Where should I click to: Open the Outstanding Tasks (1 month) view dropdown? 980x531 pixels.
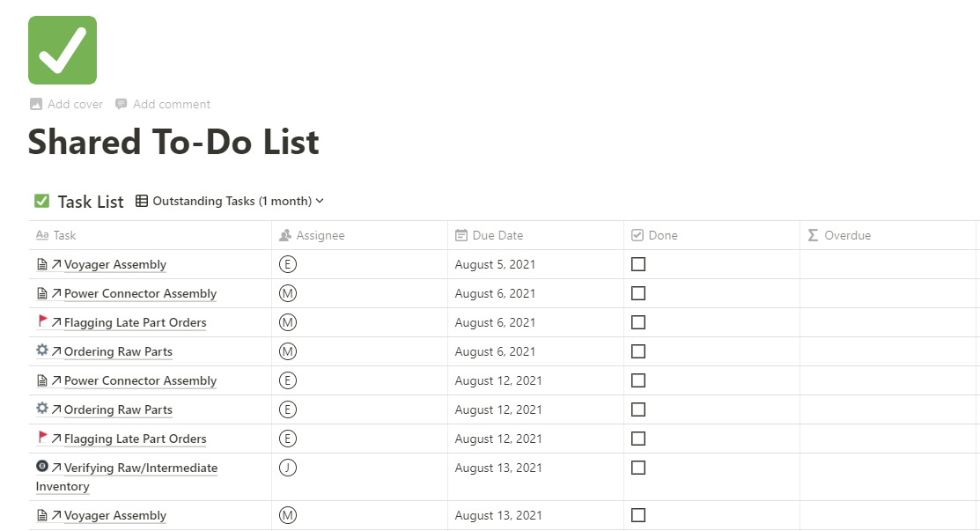pyautogui.click(x=231, y=201)
